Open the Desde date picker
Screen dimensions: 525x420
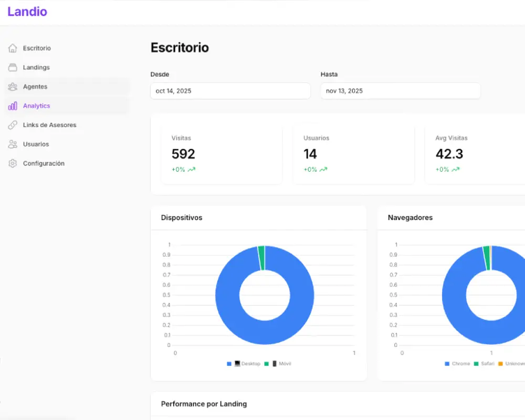230,91
